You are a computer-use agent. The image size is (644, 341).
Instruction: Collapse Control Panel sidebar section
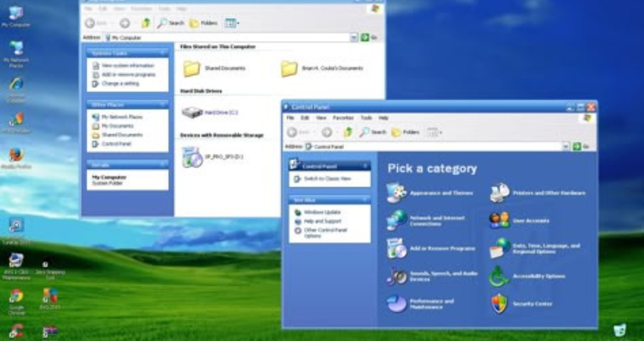pyautogui.click(x=365, y=167)
